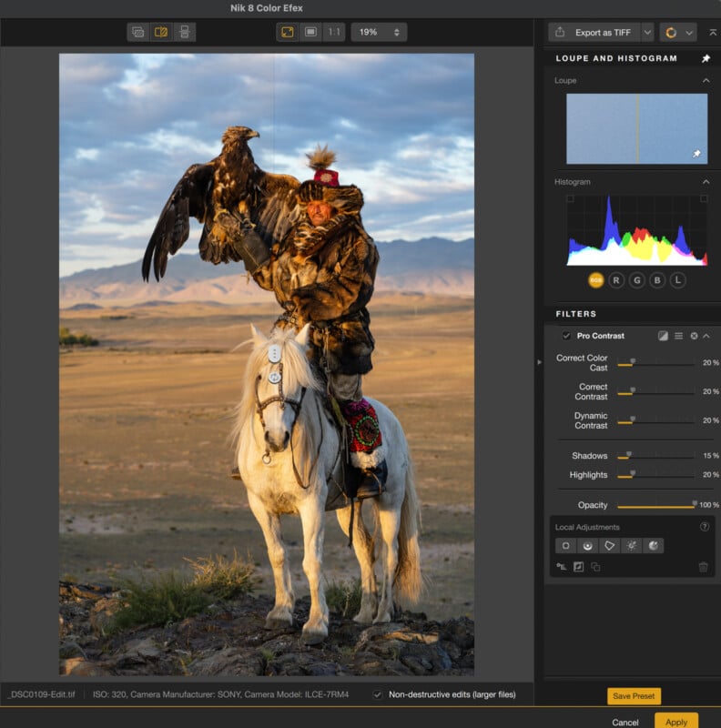Select the Control Polygon local adjustment tool
The height and width of the screenshot is (728, 721).
coord(610,546)
